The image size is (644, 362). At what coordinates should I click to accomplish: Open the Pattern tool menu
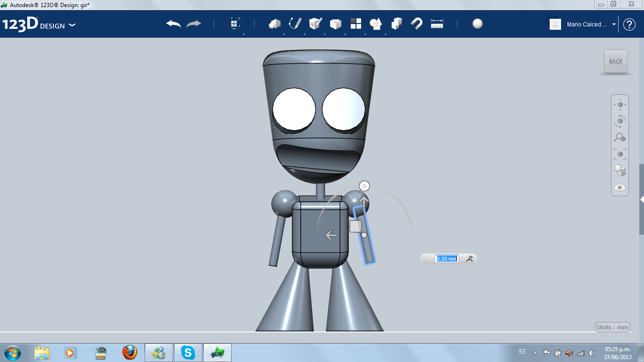pyautogui.click(x=356, y=24)
